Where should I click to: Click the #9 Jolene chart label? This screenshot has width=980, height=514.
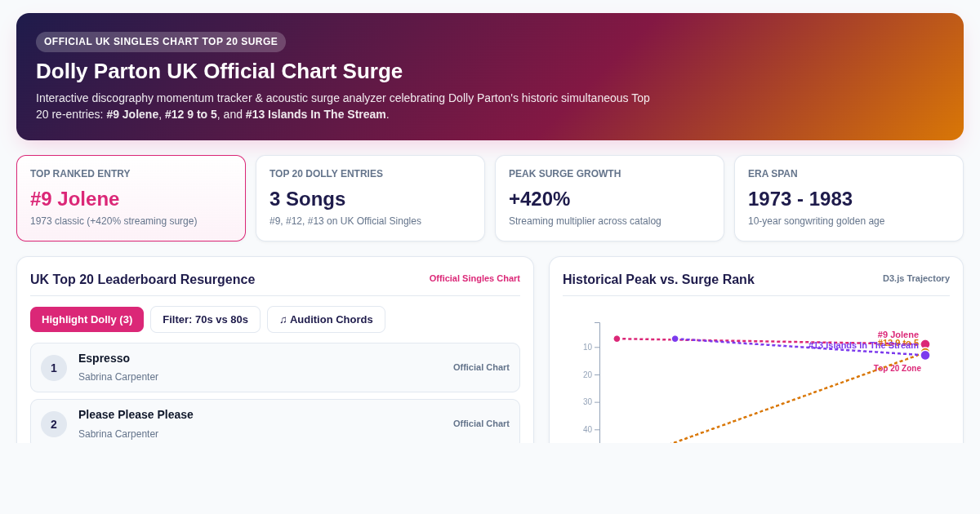tap(898, 335)
